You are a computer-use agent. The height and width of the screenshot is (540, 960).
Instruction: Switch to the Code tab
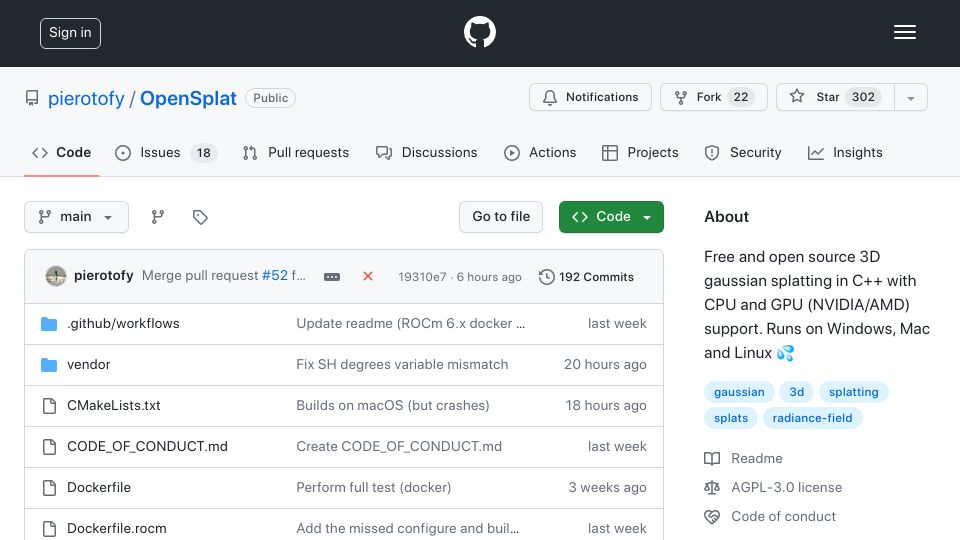(61, 152)
